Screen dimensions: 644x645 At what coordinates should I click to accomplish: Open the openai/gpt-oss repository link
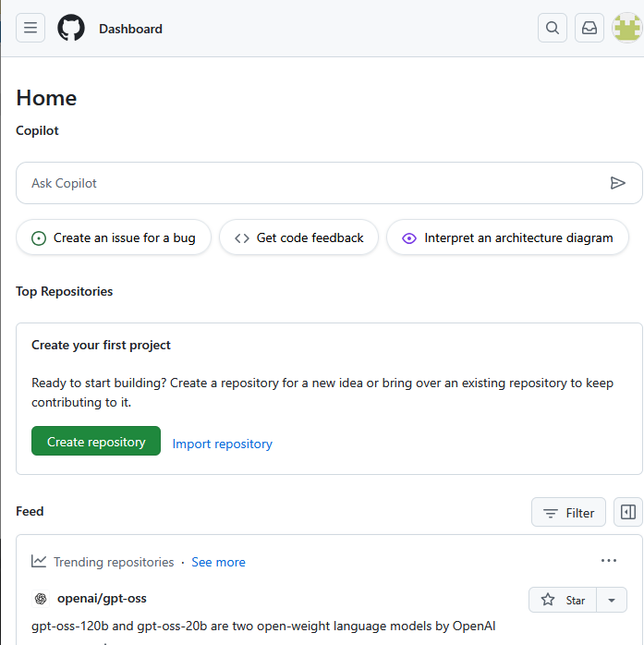pyautogui.click(x=102, y=598)
